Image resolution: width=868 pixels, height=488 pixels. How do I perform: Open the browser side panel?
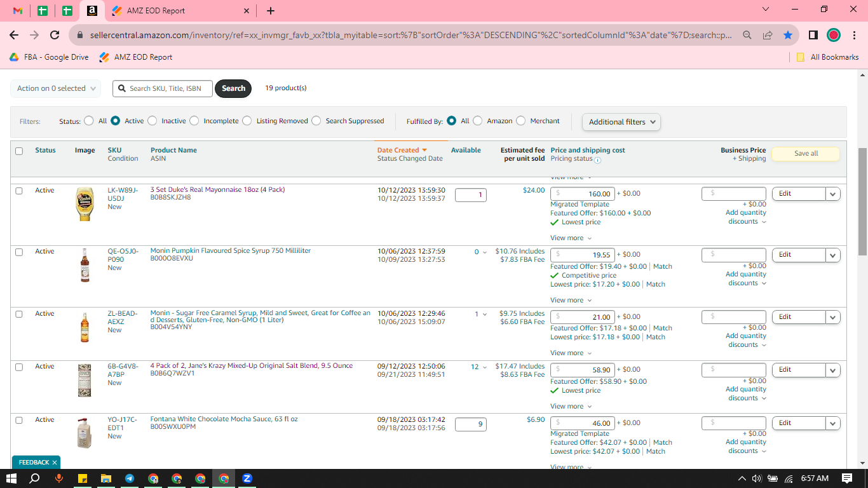click(x=813, y=35)
